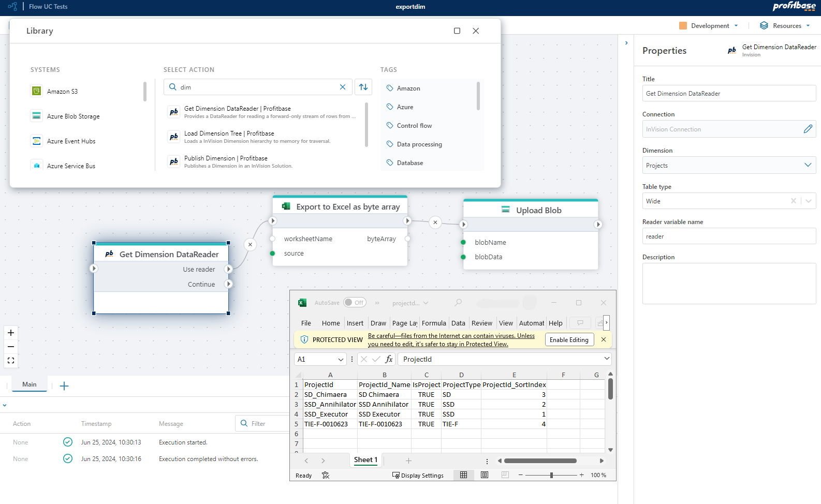821x504 pixels.
Task: Open the Dimension dropdown showing Projects
Action: pyautogui.click(x=808, y=165)
